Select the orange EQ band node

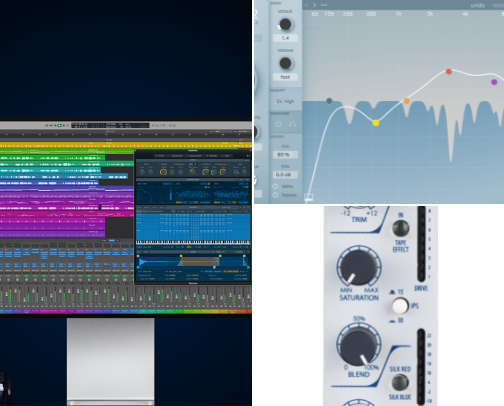[407, 101]
